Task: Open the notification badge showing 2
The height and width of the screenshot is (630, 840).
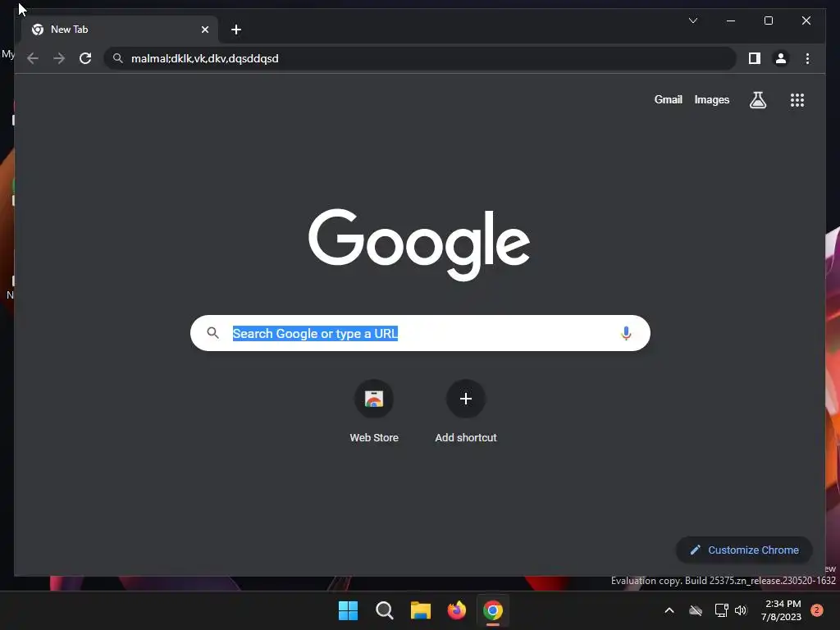Action: coord(817,610)
